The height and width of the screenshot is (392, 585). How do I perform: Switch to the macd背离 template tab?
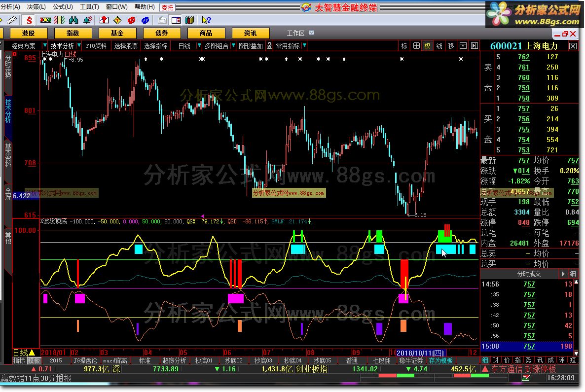[115, 360]
